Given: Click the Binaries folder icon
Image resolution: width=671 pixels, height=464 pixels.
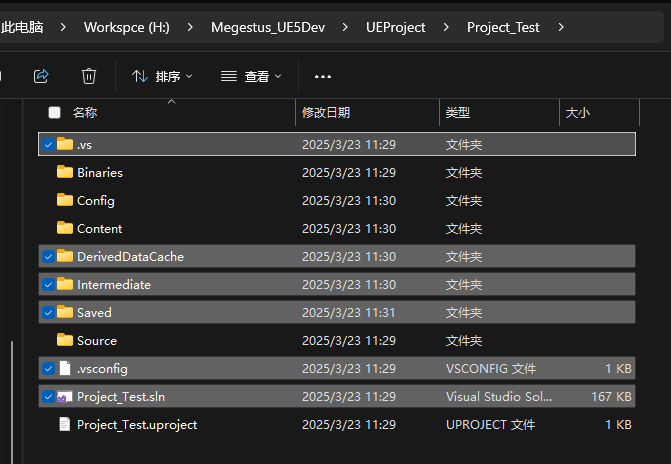Looking at the screenshot, I should (x=65, y=172).
